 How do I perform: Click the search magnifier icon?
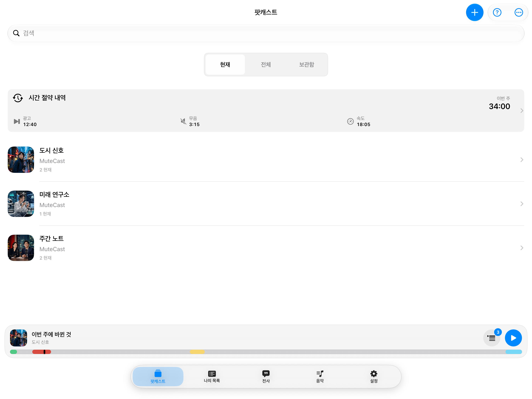(x=16, y=33)
